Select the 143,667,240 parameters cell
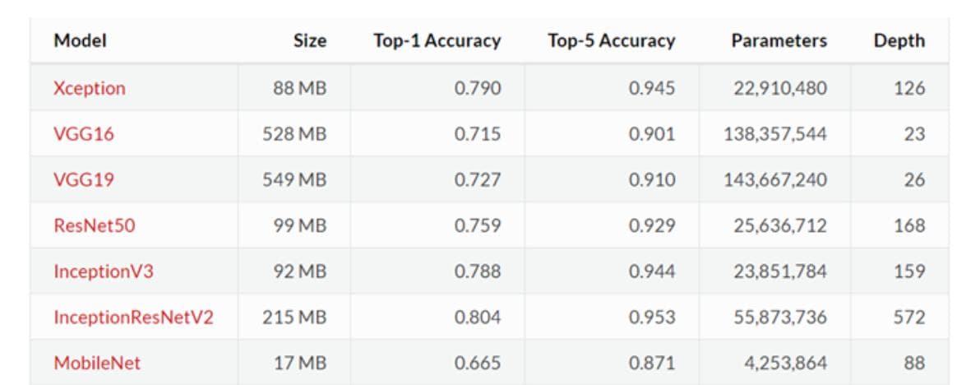This screenshot has width=980, height=385. (775, 179)
